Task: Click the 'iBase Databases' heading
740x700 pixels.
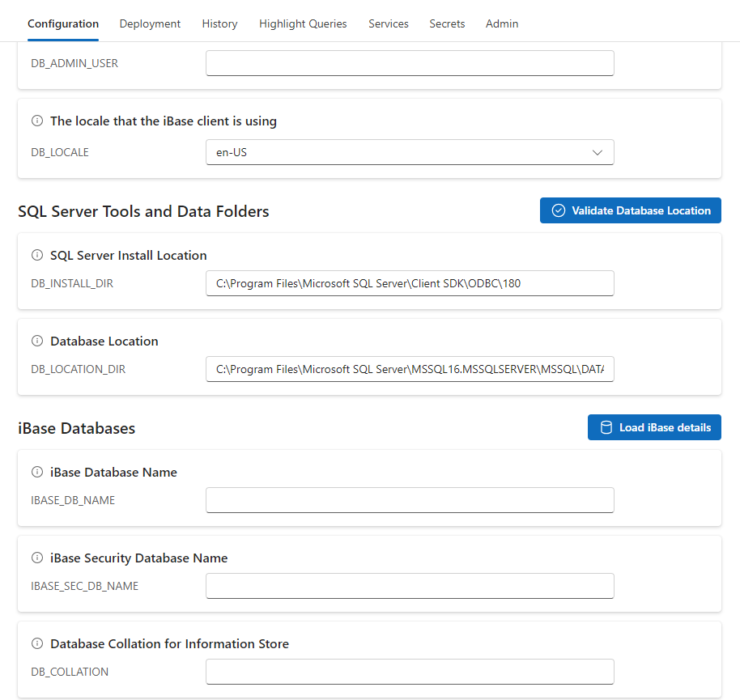Action: [76, 428]
